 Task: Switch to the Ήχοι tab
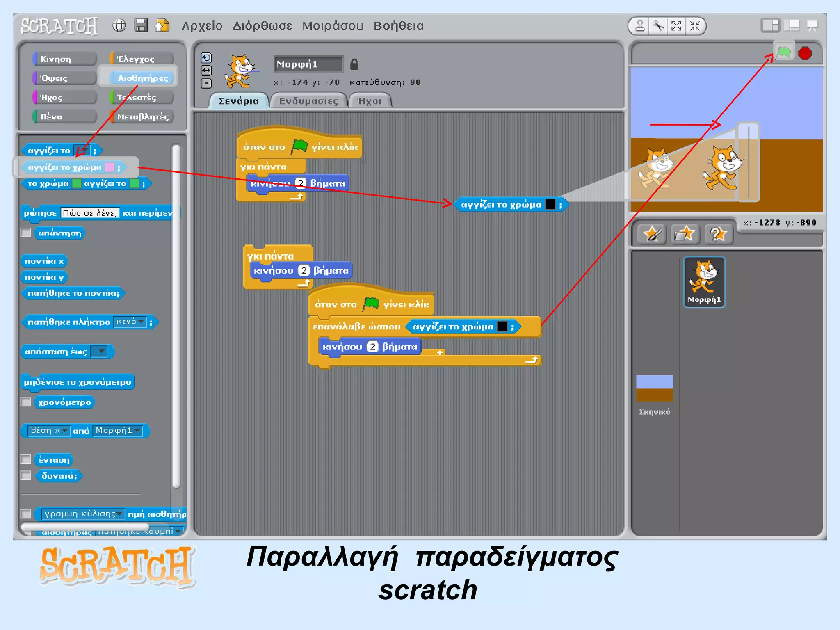click(x=370, y=101)
